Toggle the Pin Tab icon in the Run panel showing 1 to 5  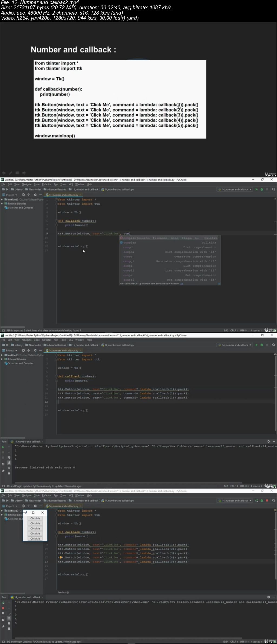(3, 627)
